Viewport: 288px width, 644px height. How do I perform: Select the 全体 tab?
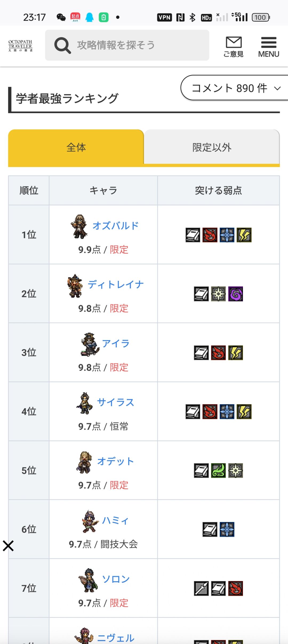(x=76, y=147)
